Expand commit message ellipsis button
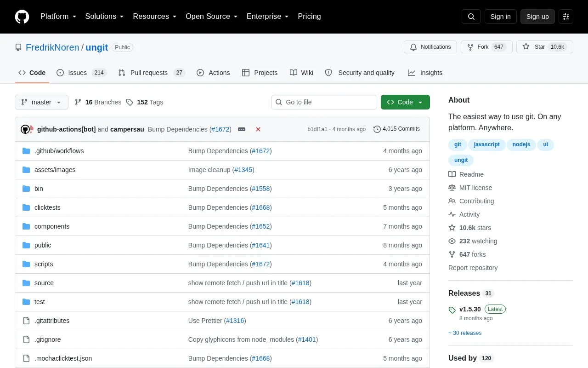 click(x=242, y=129)
